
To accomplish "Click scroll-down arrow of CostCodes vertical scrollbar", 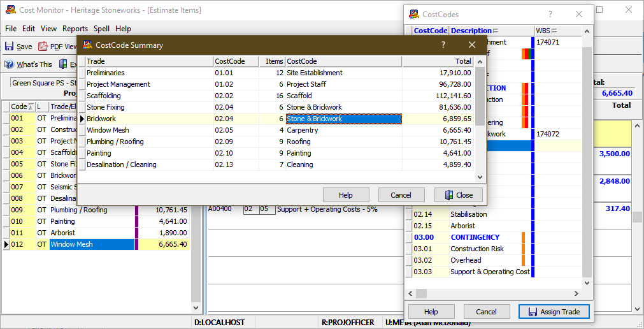I will coord(587,283).
